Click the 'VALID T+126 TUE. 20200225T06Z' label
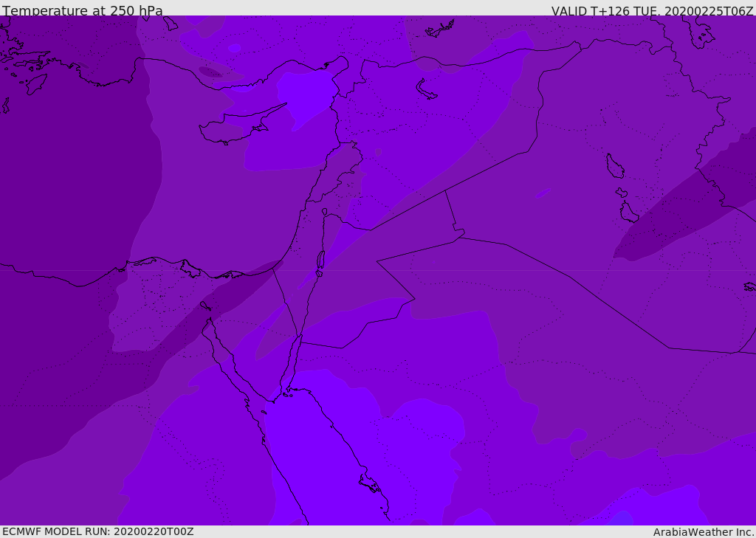The image size is (756, 538). click(x=652, y=11)
